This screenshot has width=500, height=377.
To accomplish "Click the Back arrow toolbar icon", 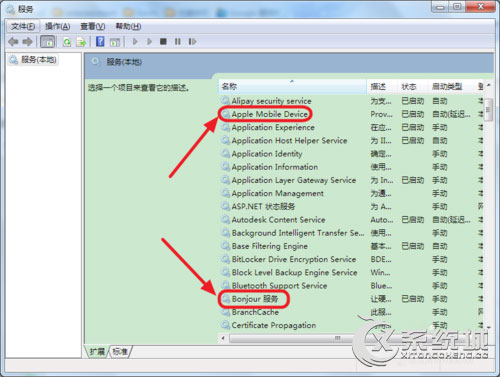I will point(13,42).
